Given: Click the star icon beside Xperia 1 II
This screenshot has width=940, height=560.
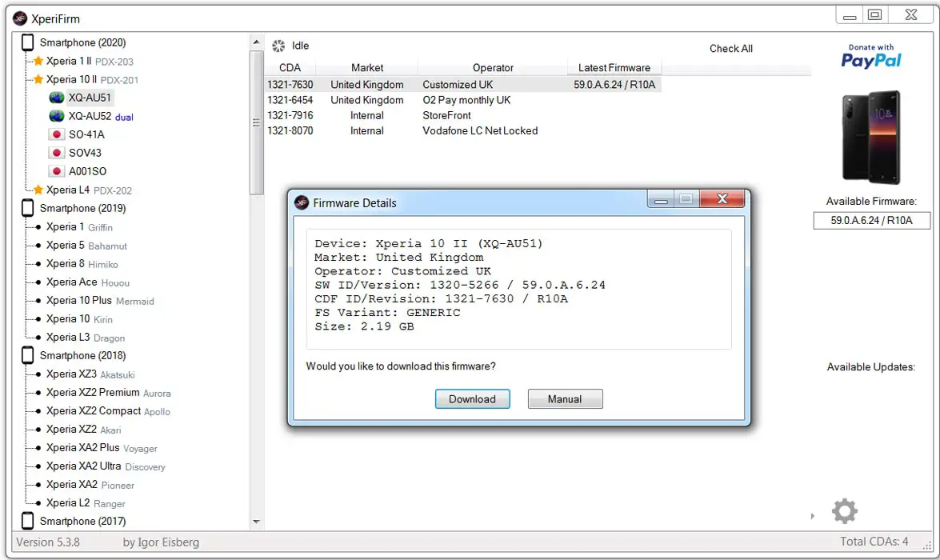Looking at the screenshot, I should (x=38, y=61).
